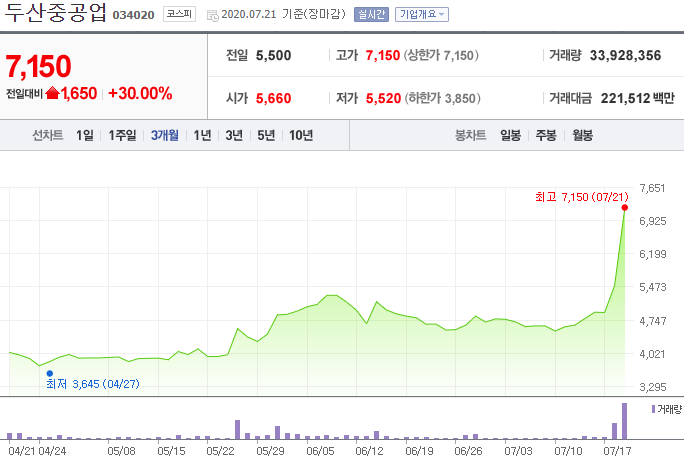Click the 시가 value 5,660
684x458 pixels.
coord(273,98)
